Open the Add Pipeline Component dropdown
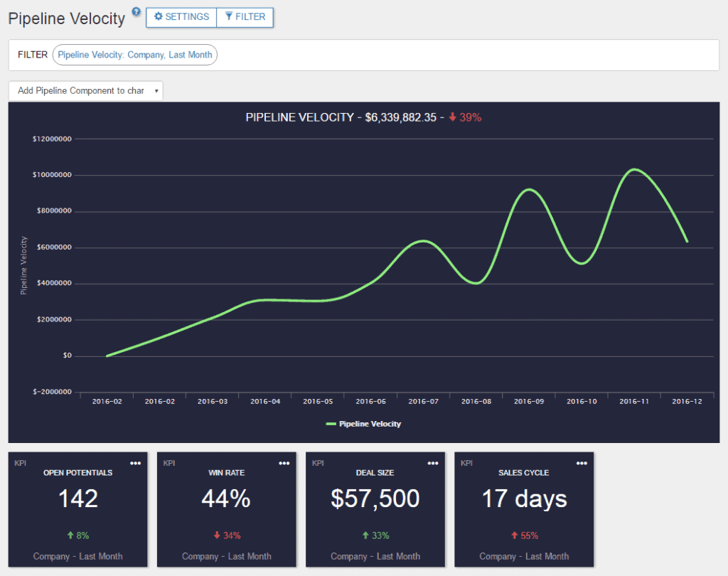The height and width of the screenshot is (576, 728). click(x=85, y=91)
